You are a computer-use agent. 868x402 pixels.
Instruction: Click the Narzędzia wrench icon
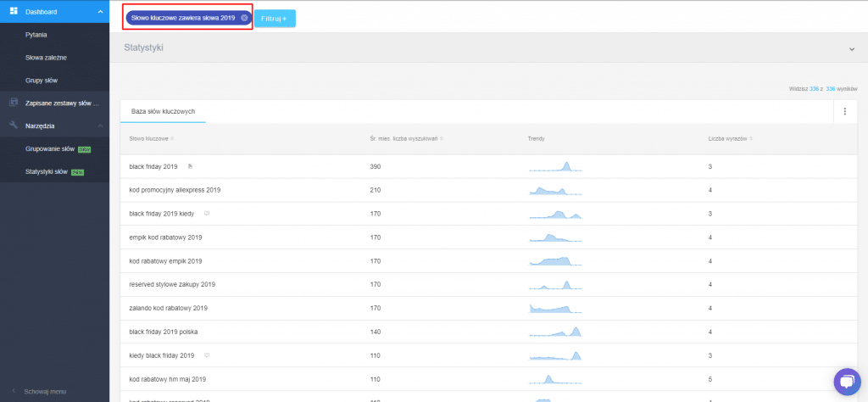pos(14,126)
